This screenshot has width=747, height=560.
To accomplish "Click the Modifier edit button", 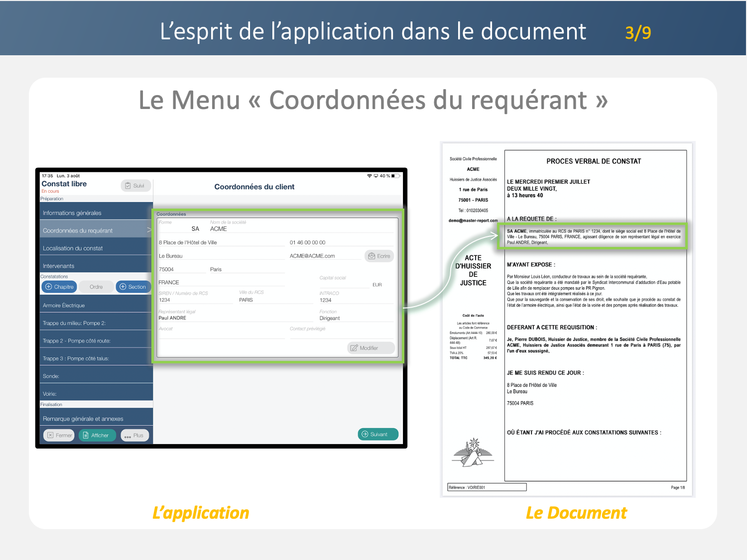I will coord(371,348).
